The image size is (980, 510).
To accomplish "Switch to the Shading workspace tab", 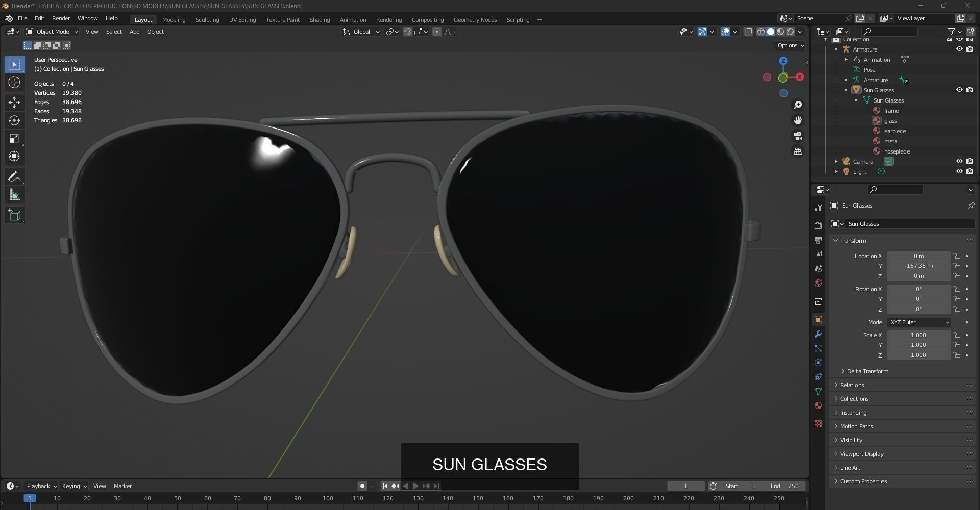I will click(x=320, y=20).
